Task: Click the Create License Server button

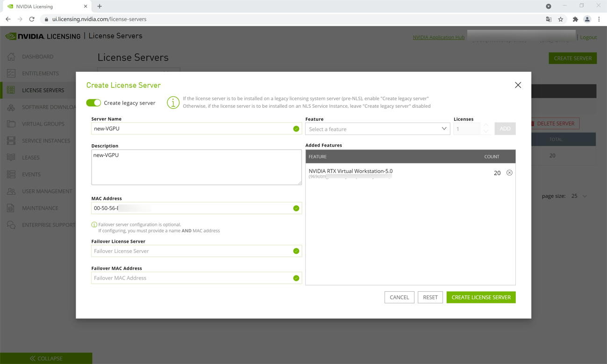Action: (481, 297)
